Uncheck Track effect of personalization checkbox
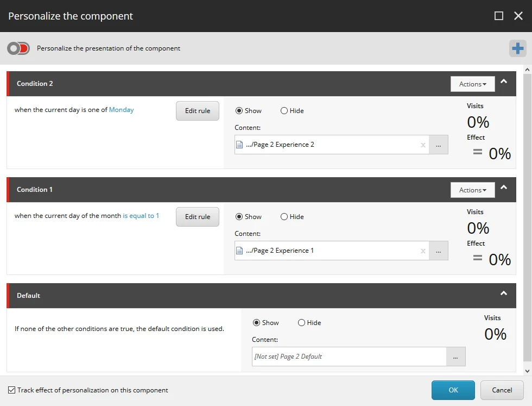The height and width of the screenshot is (406, 532). (11, 390)
